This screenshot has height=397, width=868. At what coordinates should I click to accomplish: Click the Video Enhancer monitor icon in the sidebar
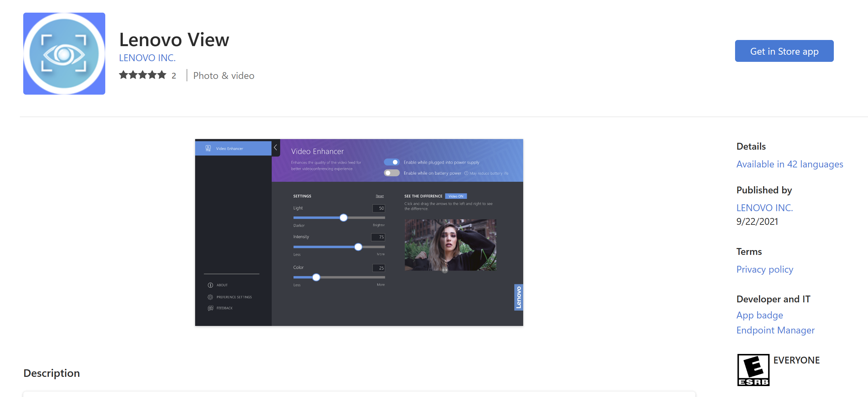click(x=208, y=148)
